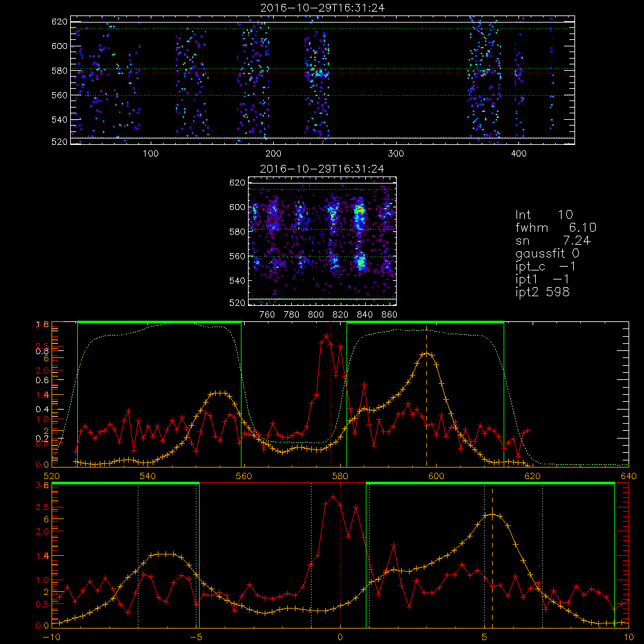Click orange dashed peak marker near 5 in bottom plot

click(492, 556)
